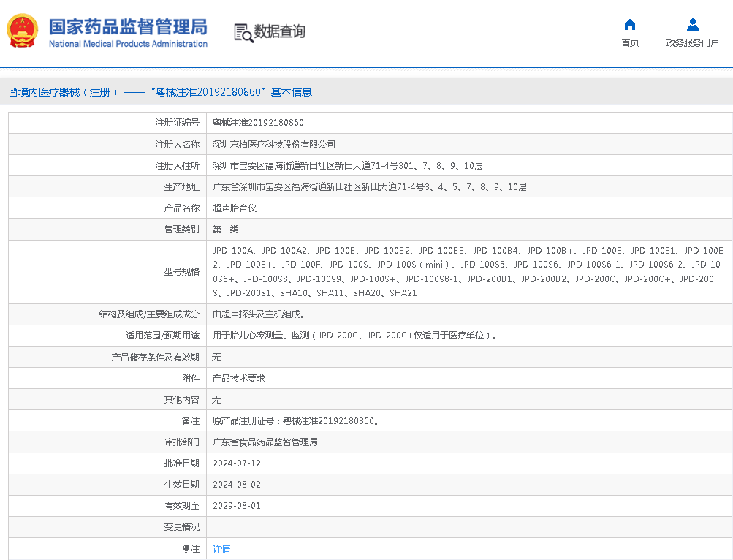The height and width of the screenshot is (560, 733).
Task: Click the magnifier part of the query icon
Action: pyautogui.click(x=247, y=37)
